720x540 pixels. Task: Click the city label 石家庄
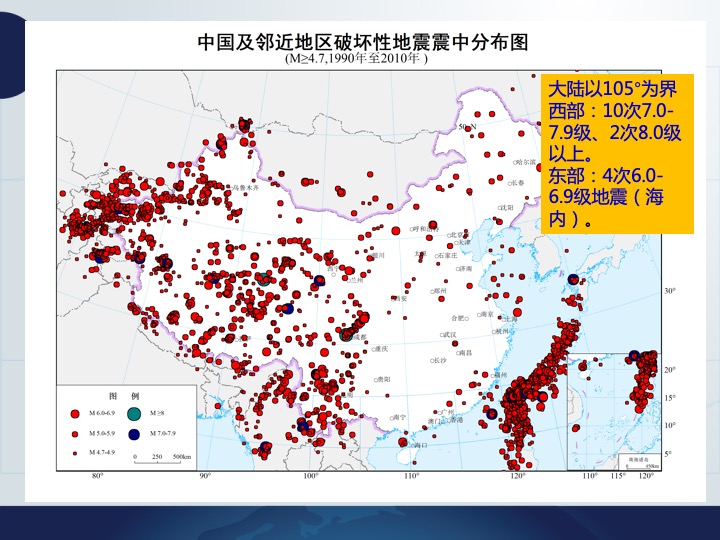point(448,255)
